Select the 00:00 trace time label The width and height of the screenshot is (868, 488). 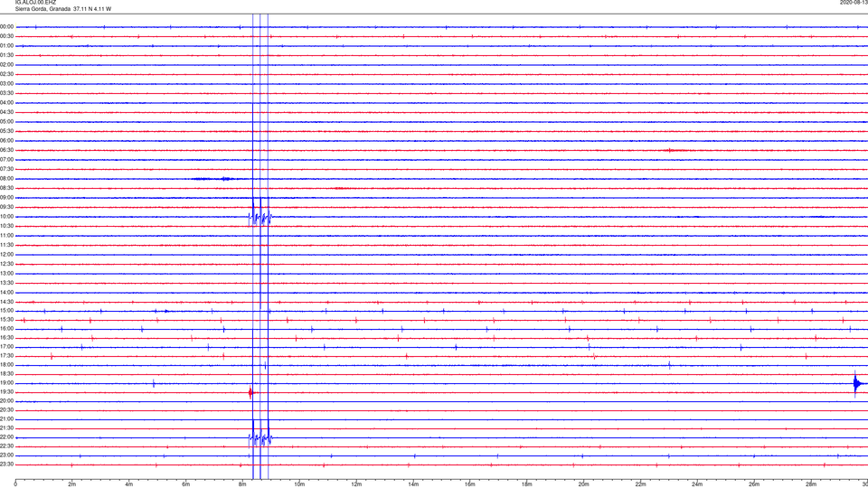pyautogui.click(x=7, y=26)
